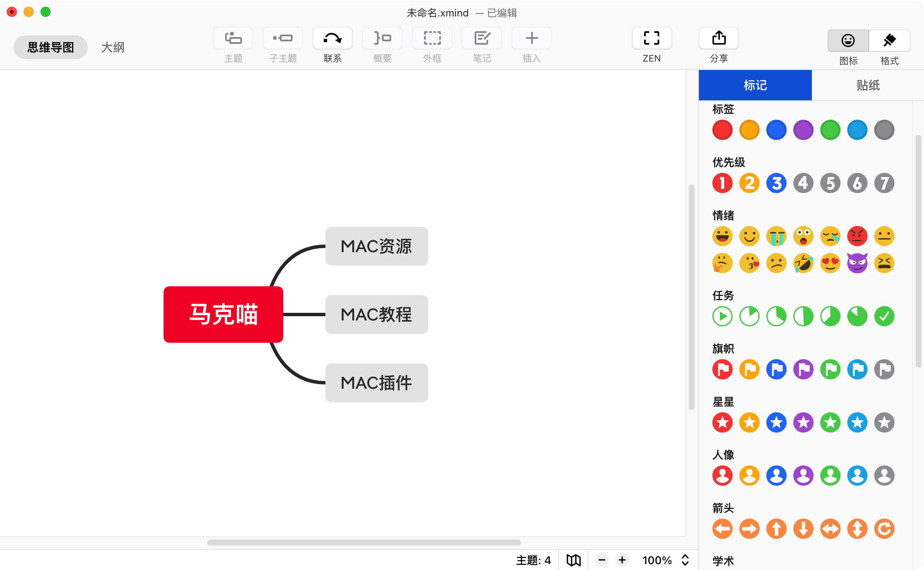Open the 笔记 notes tool

482,39
